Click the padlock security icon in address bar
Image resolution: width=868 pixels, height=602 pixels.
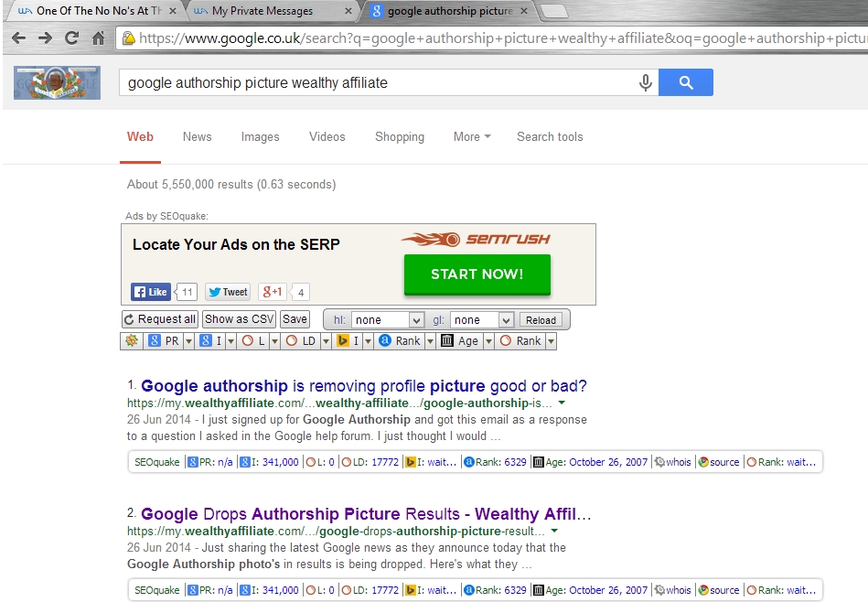pyautogui.click(x=128, y=38)
